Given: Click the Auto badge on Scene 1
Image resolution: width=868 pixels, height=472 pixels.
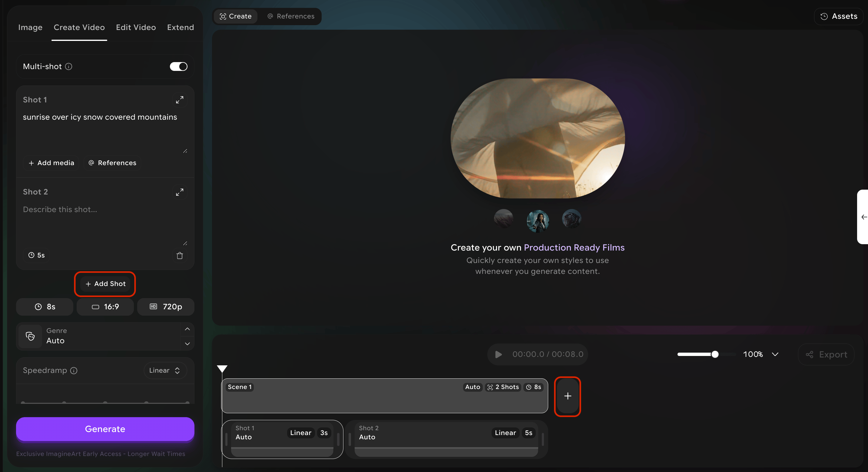Looking at the screenshot, I should pos(472,387).
